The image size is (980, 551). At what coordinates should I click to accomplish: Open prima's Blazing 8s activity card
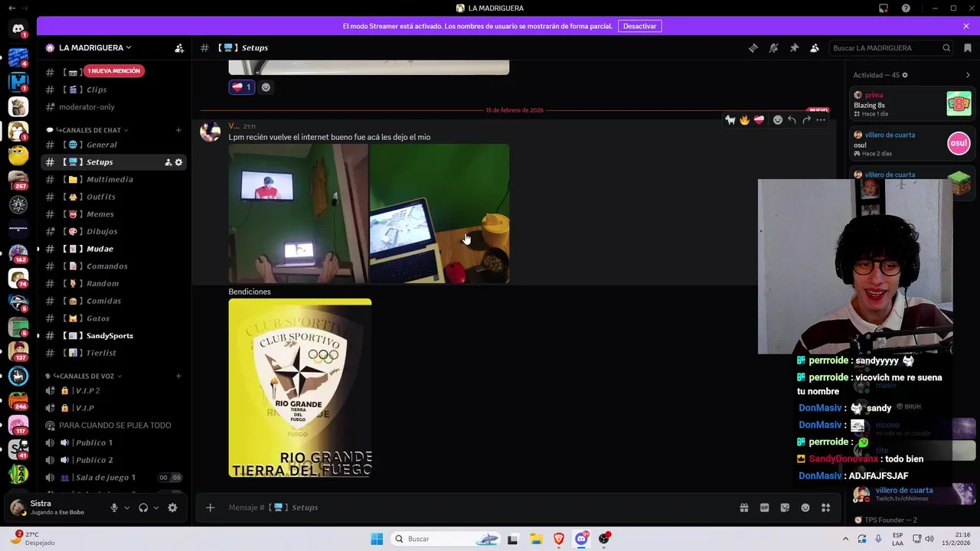pos(912,104)
